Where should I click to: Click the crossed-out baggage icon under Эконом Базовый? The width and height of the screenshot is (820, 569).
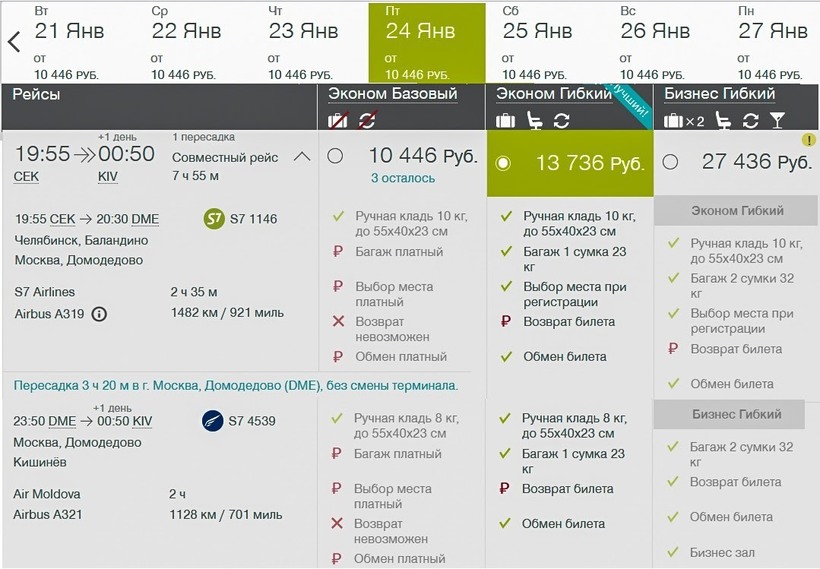pos(338,120)
